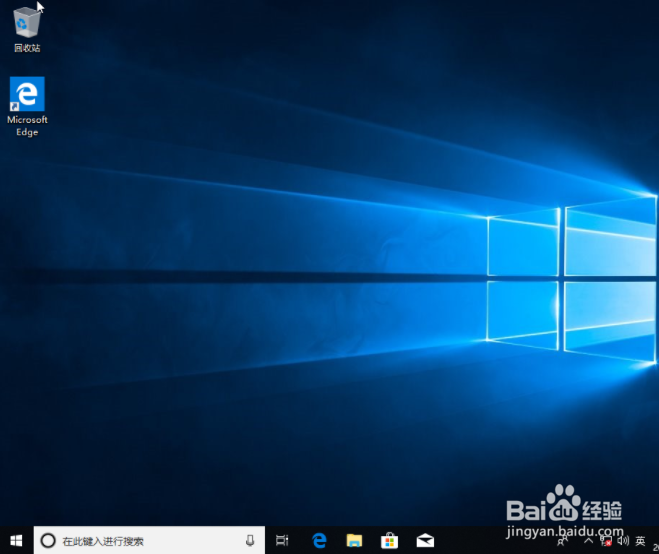Open the Windows Start menu
This screenshot has width=659, height=554.
tap(16, 541)
